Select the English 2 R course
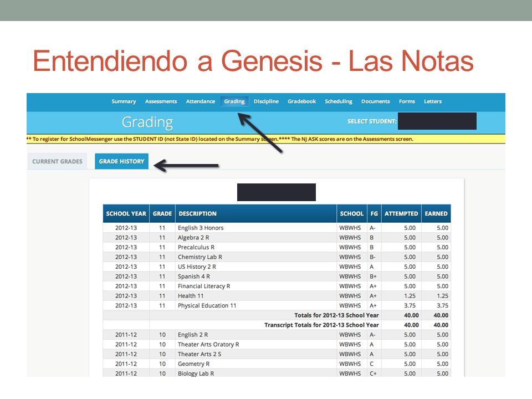Image resolution: width=532 pixels, height=399 pixels. click(277, 335)
